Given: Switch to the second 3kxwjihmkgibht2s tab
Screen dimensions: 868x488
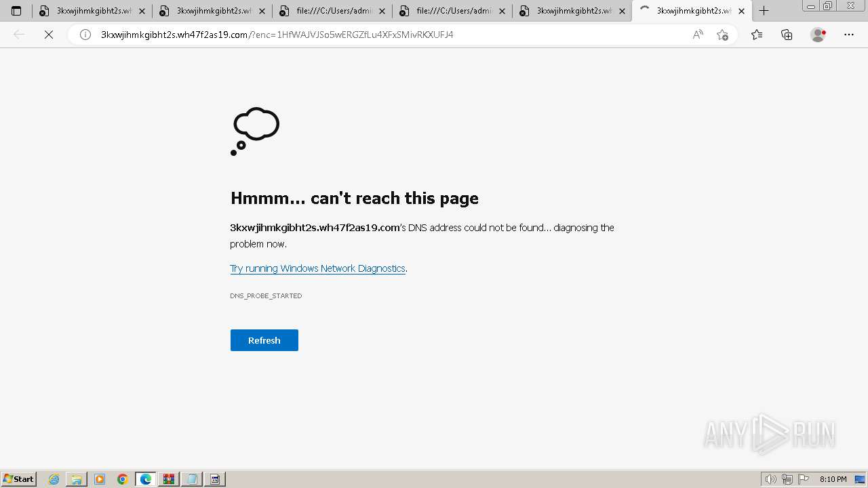Looking at the screenshot, I should pos(212,11).
